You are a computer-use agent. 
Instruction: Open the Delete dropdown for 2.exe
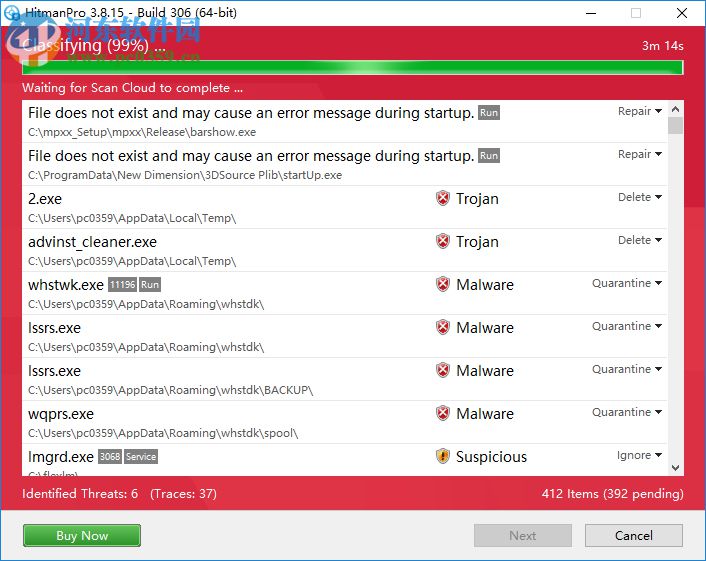[639, 197]
